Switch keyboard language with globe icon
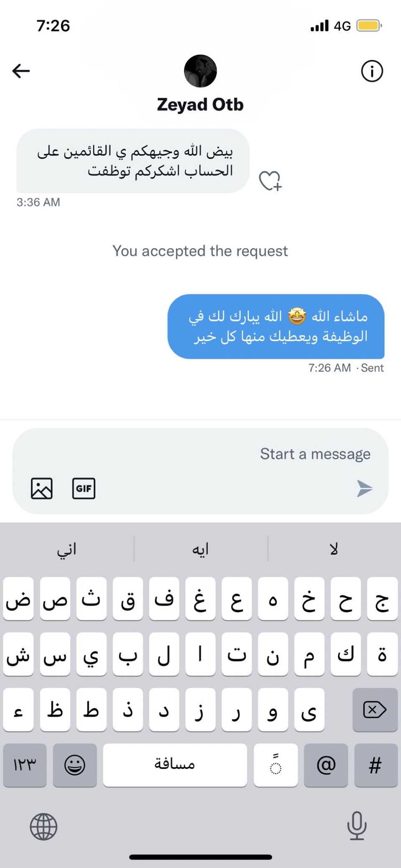Viewport: 401px width, 868px height. coord(43,826)
